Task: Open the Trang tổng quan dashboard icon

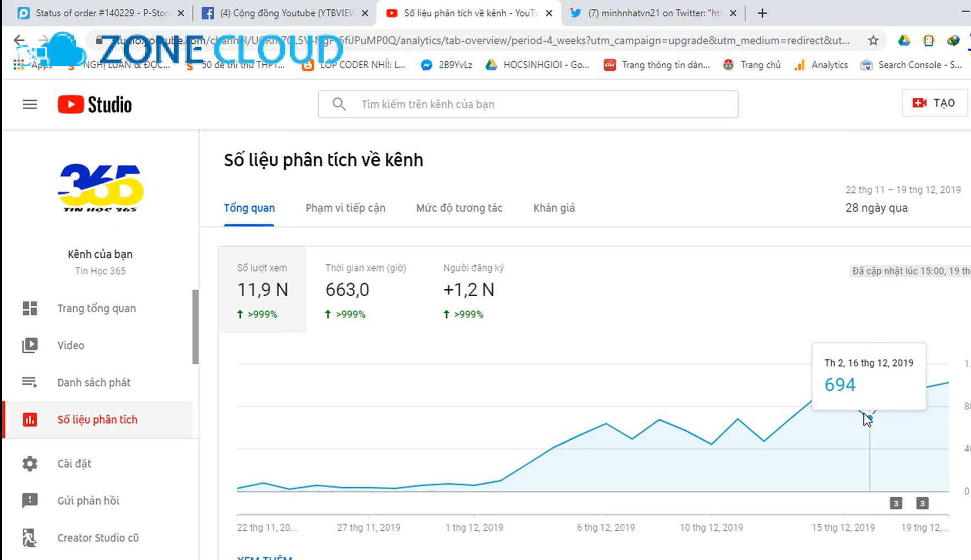Action: click(30, 308)
